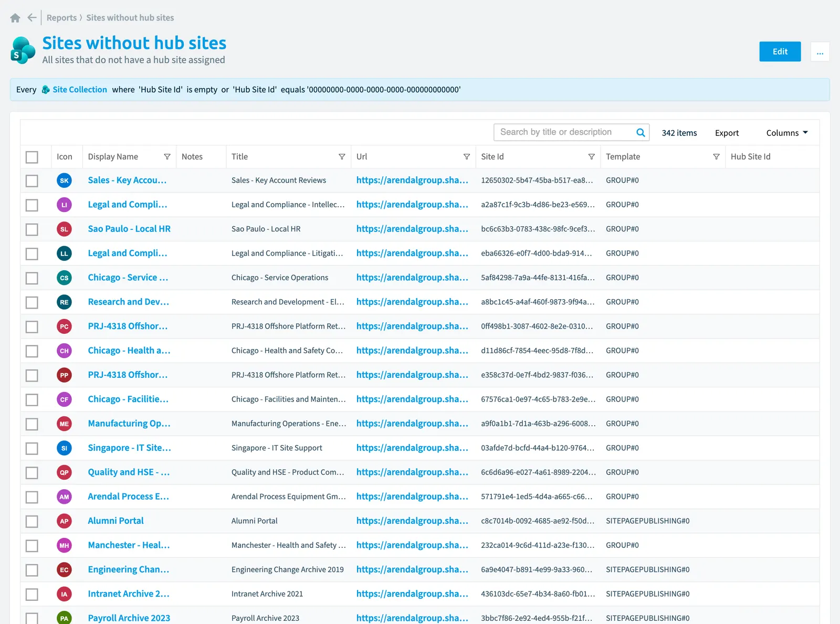The image size is (840, 624).
Task: Open Title column filter icon
Action: point(342,157)
